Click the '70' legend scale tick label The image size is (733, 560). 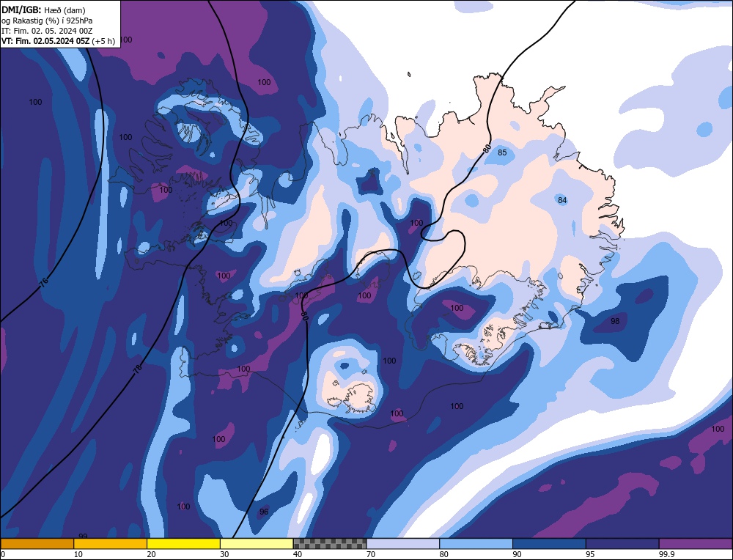[371, 554]
